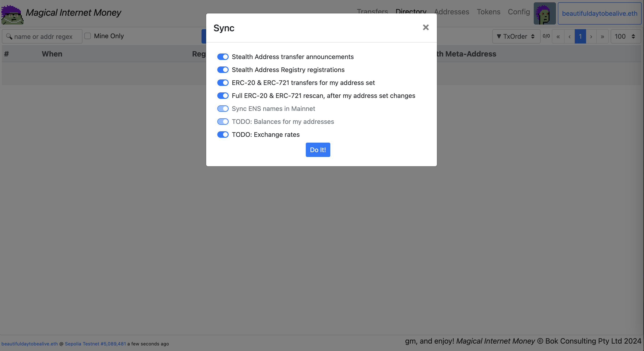The height and width of the screenshot is (351, 644).
Task: Click the Magical Internet Money logo avatar
Action: tap(12, 14)
